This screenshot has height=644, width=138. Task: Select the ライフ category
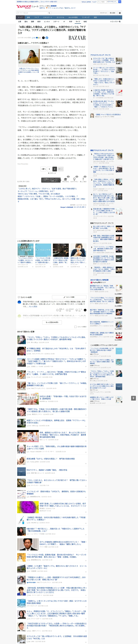(78, 21)
